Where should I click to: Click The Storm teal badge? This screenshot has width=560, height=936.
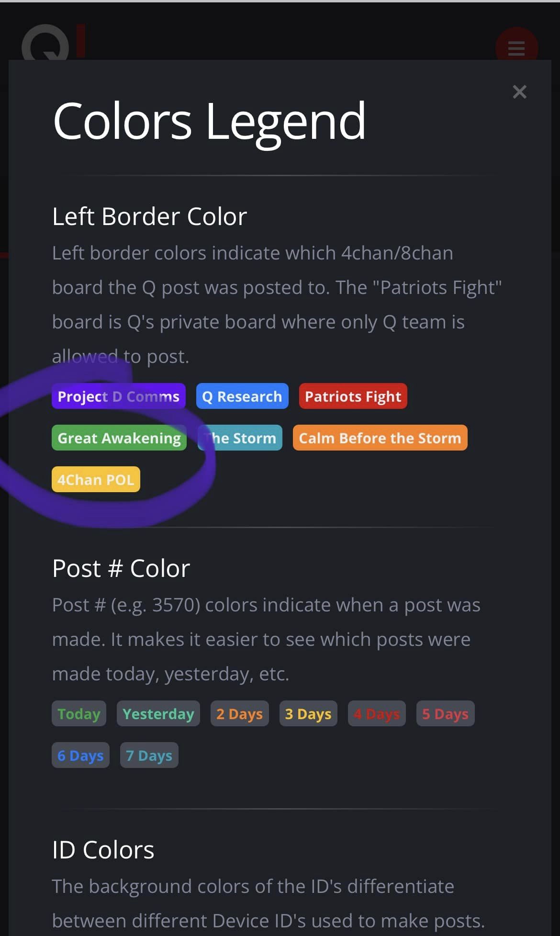240,438
